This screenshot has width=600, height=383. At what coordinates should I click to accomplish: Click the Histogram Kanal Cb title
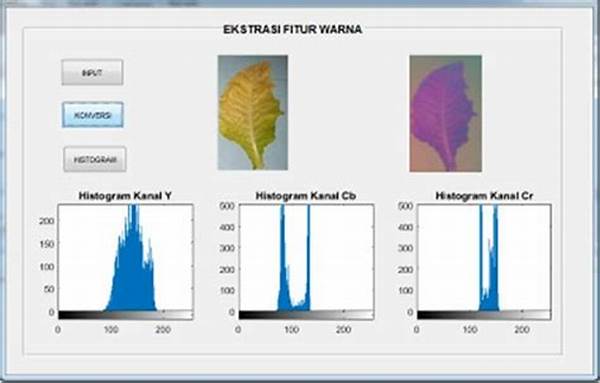click(x=306, y=196)
